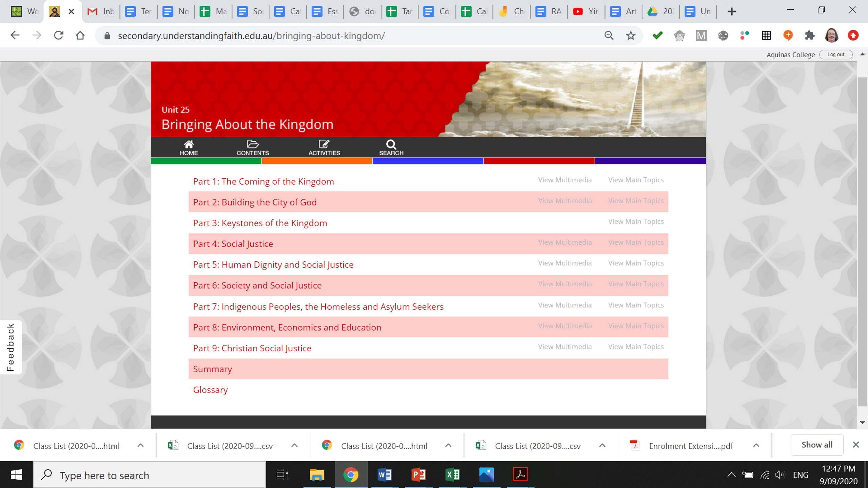868x488 pixels.
Task: Switch to the Gmail Inbox tab
Action: [101, 11]
